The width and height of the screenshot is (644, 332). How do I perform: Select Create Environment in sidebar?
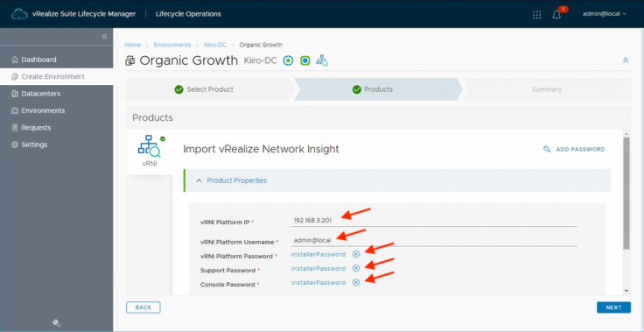point(56,76)
